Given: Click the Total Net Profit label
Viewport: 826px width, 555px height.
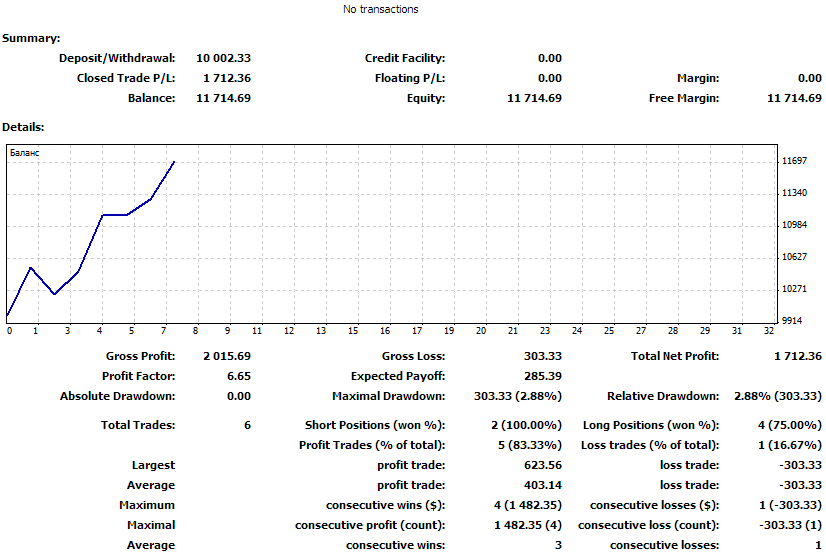Looking at the screenshot, I should (674, 357).
